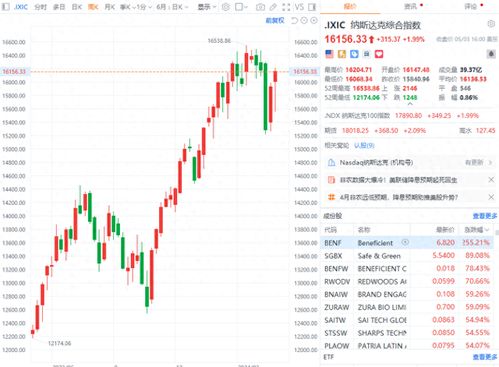The height and width of the screenshot is (367, 499).
Task: Open chart settings gear icon
Action: point(226,7)
